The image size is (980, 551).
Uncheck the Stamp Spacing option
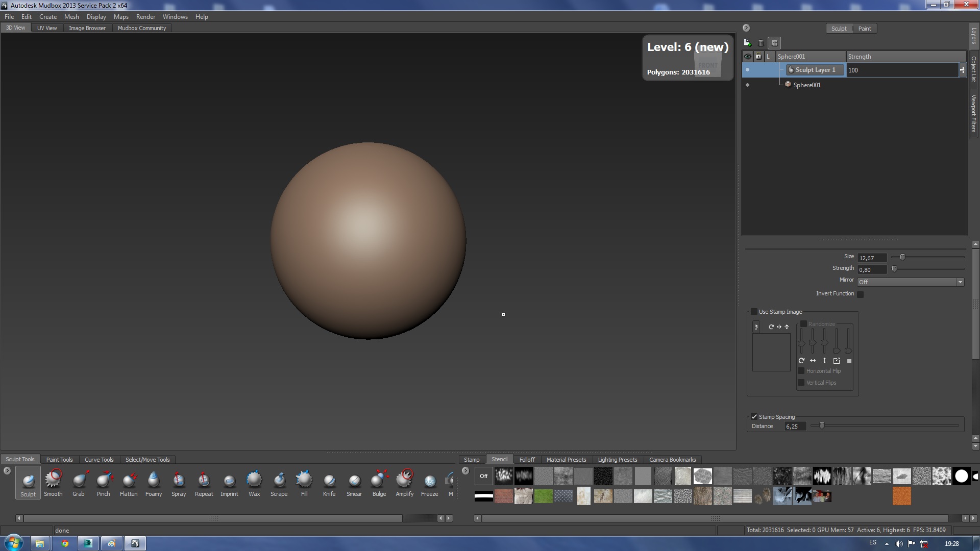[754, 417]
